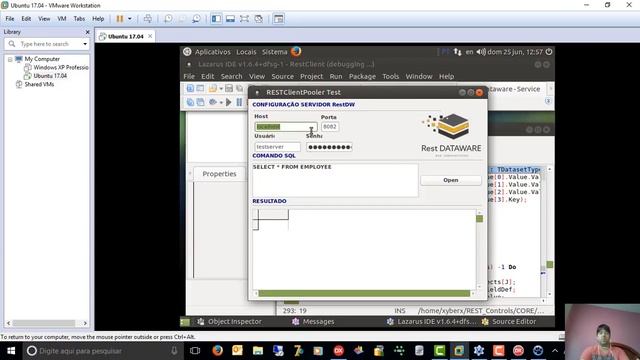Viewport: 640px width, 360px height.
Task: Switch to the Properties tab in Object Inspector
Action: pos(219,174)
